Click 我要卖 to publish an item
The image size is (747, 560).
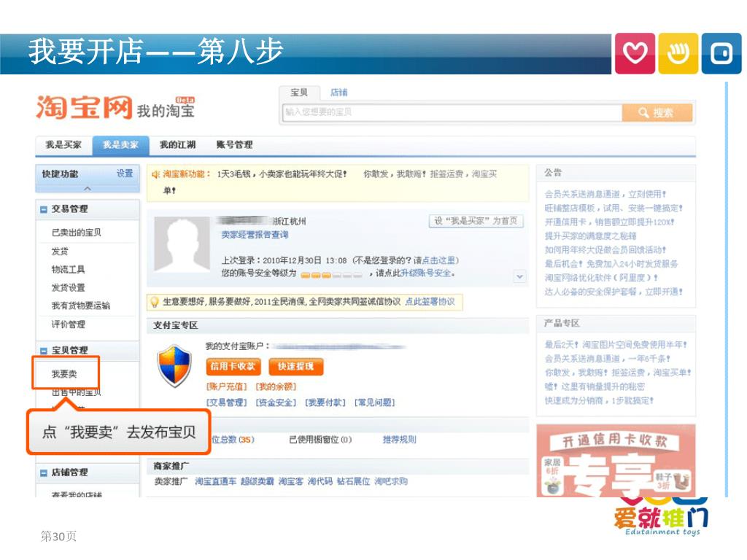64,374
